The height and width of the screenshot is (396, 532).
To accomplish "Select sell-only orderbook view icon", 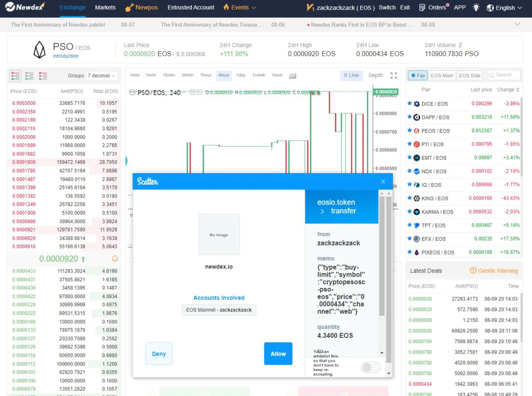I will pos(43,76).
